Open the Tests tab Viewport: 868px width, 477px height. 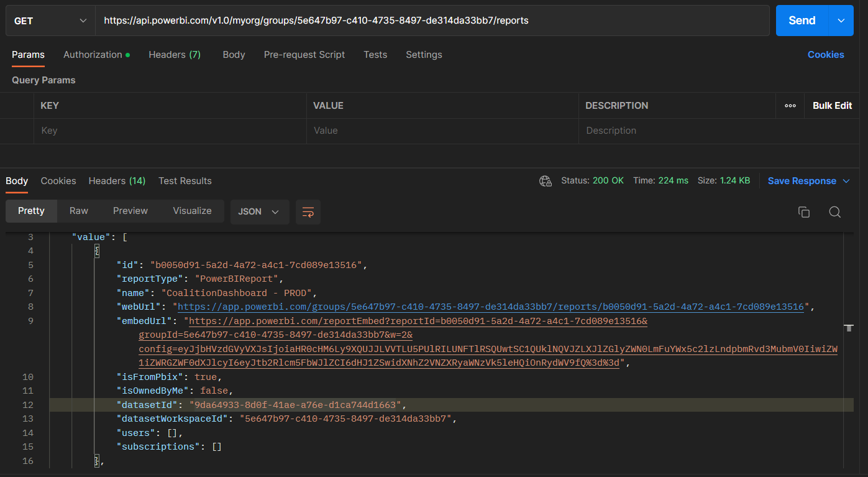click(375, 55)
